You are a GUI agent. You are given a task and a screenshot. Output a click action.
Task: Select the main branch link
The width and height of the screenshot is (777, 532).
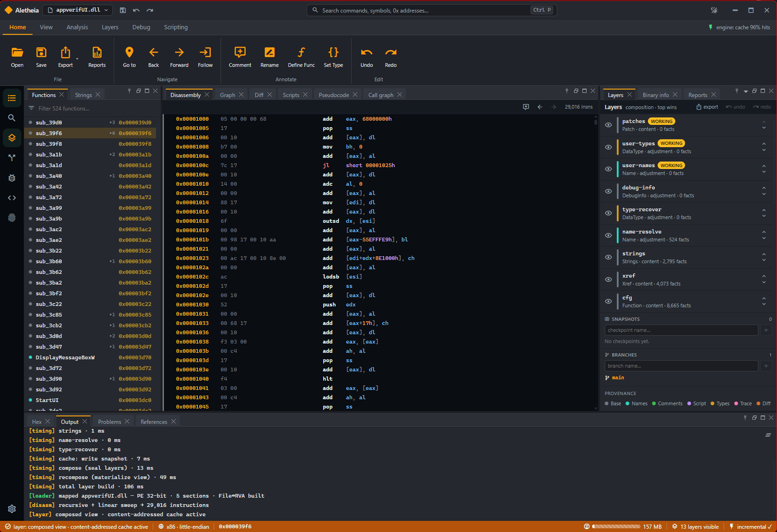click(x=618, y=377)
